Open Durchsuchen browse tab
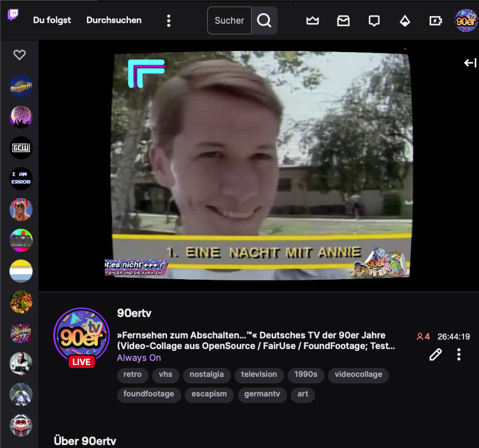The width and height of the screenshot is (479, 448). (x=114, y=20)
